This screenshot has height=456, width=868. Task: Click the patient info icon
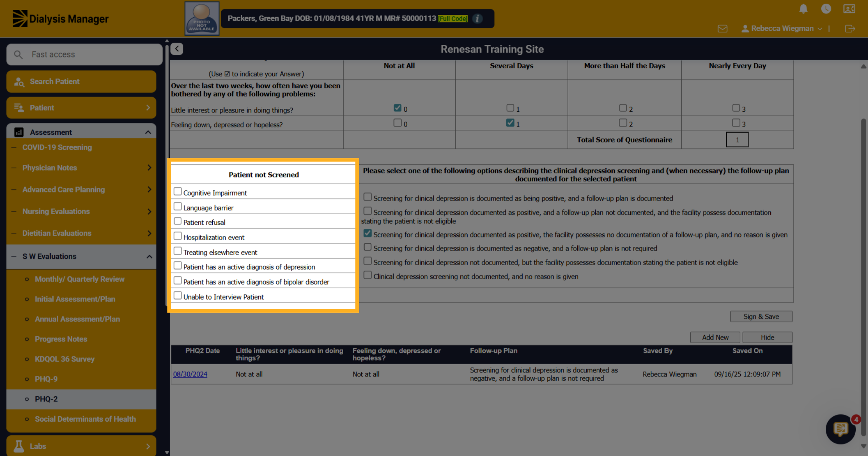(x=477, y=18)
